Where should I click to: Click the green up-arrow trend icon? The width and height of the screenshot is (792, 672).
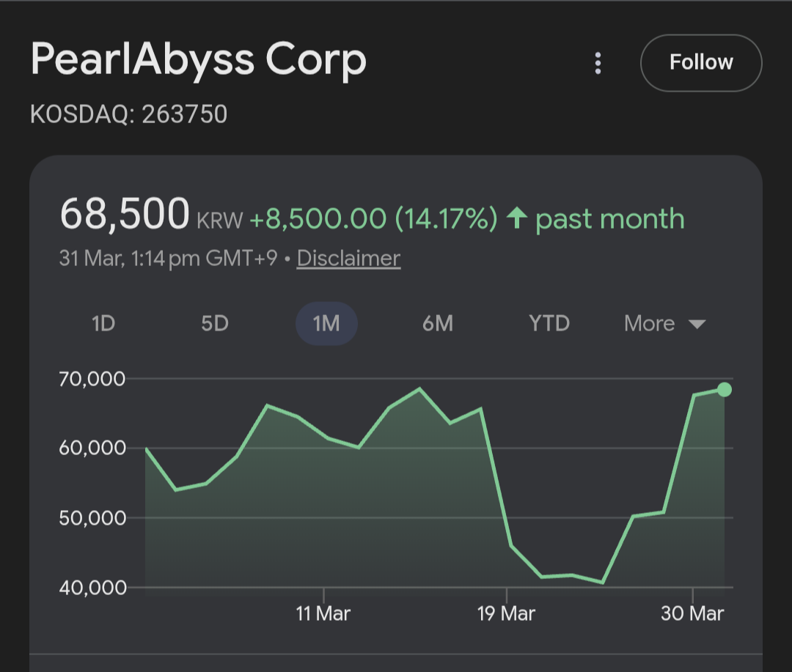point(518,218)
